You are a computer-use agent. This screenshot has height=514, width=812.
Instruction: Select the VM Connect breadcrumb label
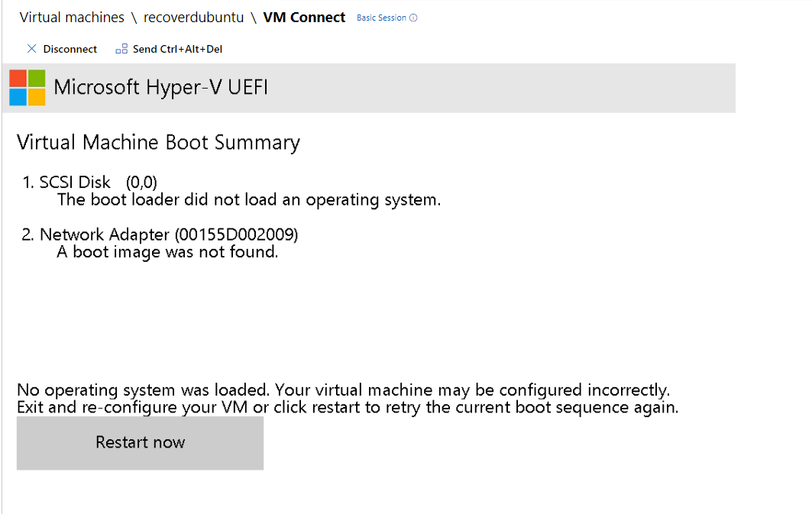[304, 17]
